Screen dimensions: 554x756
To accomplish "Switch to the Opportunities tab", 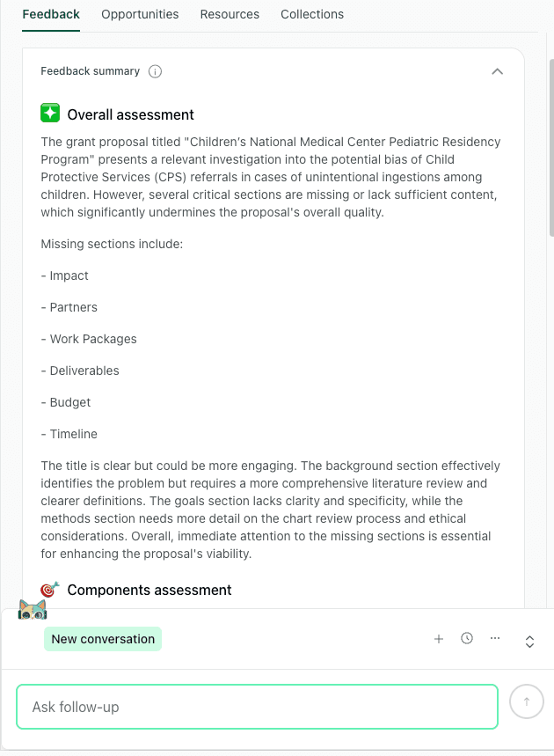I will 140,14.
